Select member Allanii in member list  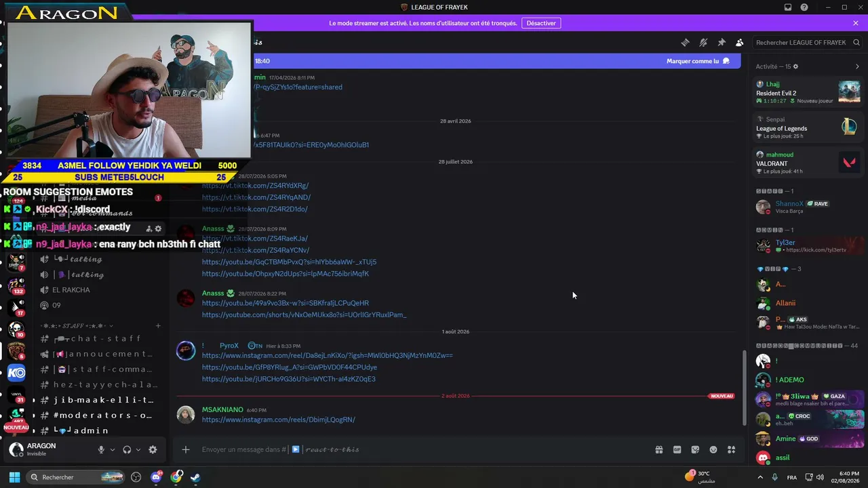click(x=808, y=303)
